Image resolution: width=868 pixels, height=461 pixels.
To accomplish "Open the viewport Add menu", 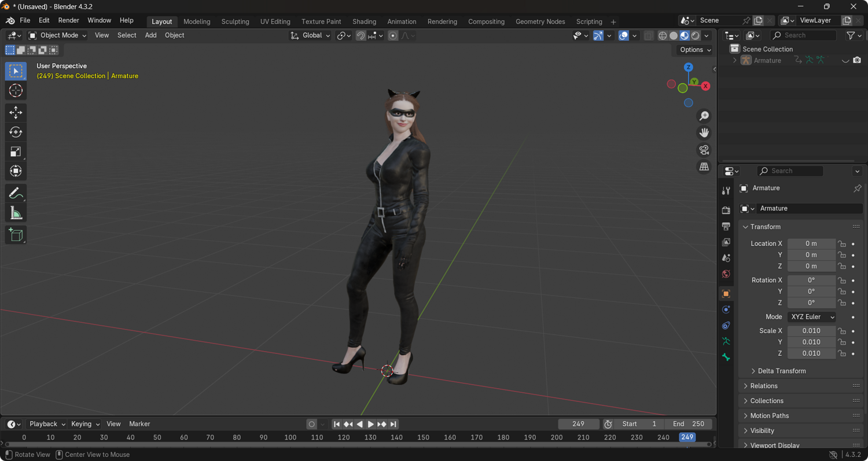I will (x=150, y=36).
